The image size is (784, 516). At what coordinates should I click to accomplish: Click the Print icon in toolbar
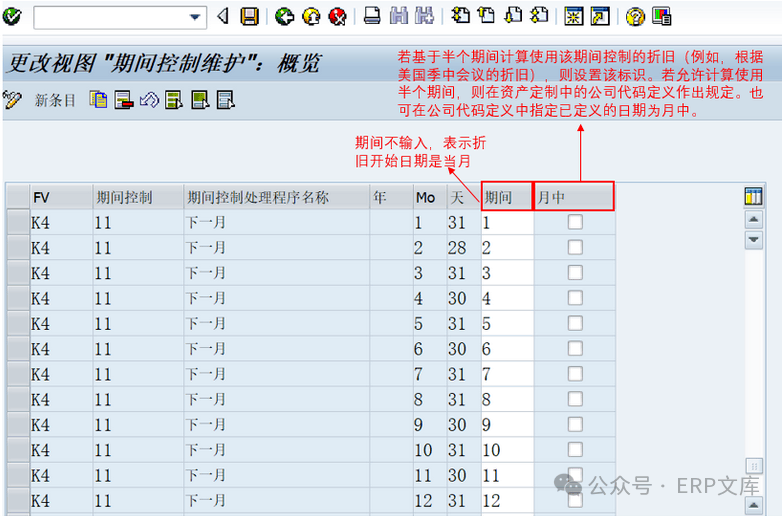372,16
